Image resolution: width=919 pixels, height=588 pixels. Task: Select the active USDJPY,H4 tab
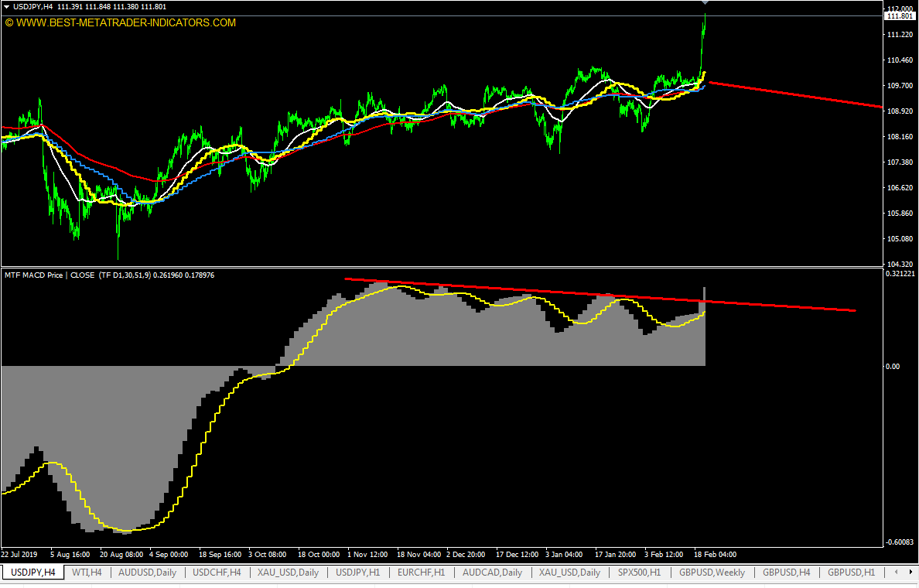[x=32, y=573]
